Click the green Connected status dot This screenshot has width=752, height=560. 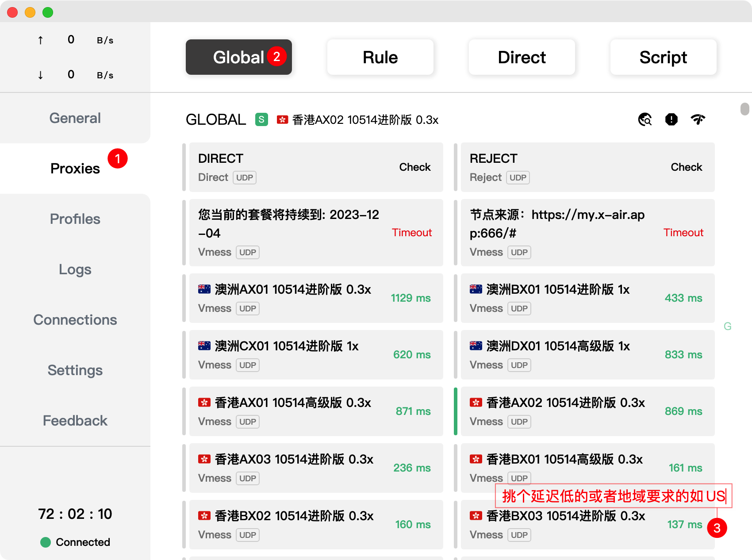coord(46,542)
